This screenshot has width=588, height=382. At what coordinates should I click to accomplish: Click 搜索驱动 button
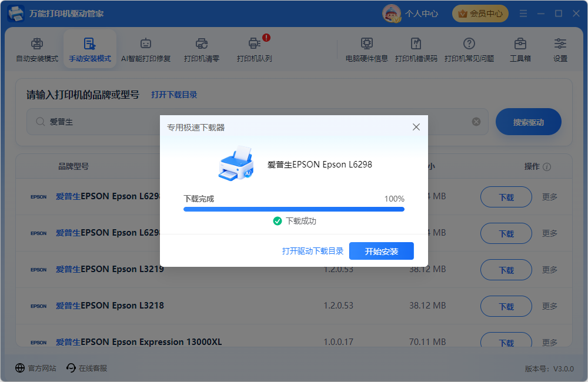(x=528, y=122)
